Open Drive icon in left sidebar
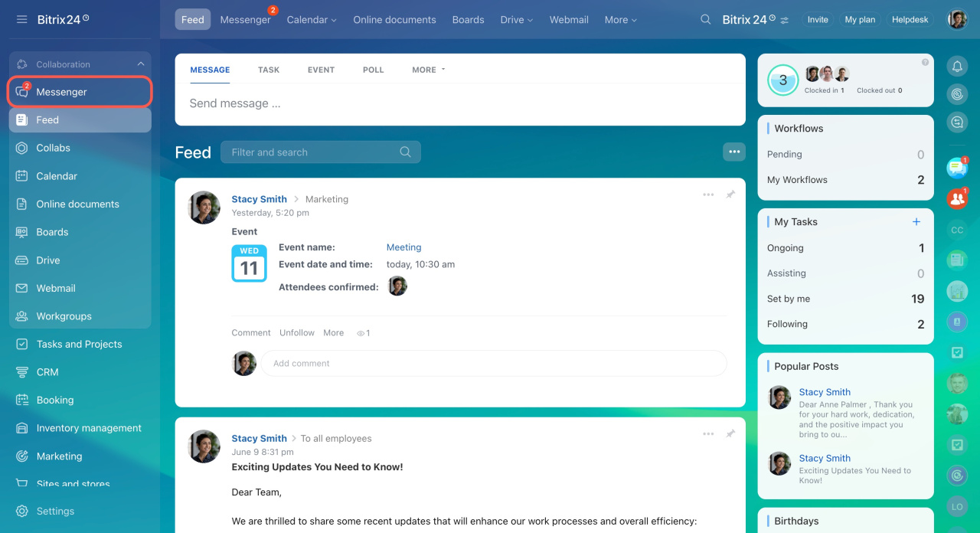 click(x=22, y=260)
